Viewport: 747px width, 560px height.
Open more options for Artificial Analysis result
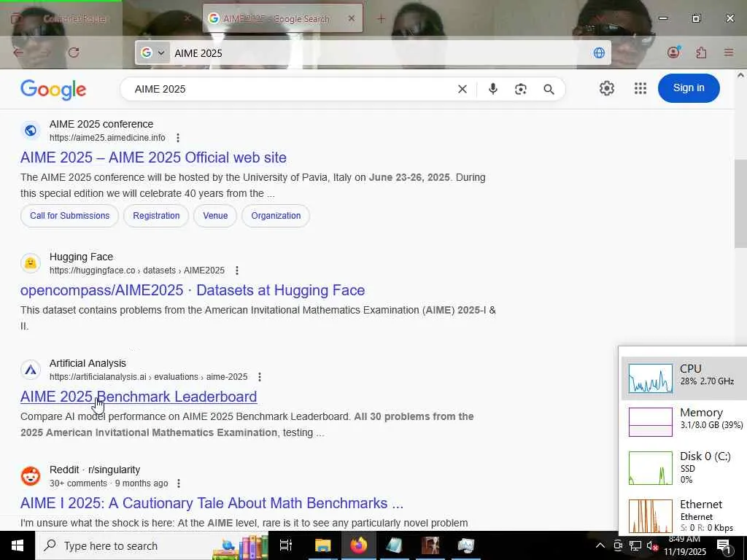(x=260, y=377)
